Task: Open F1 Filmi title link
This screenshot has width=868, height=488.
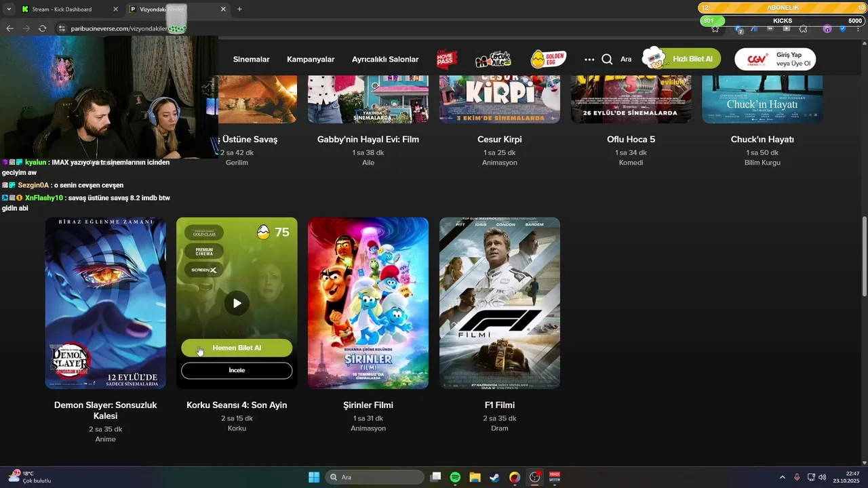Action: coord(500,405)
